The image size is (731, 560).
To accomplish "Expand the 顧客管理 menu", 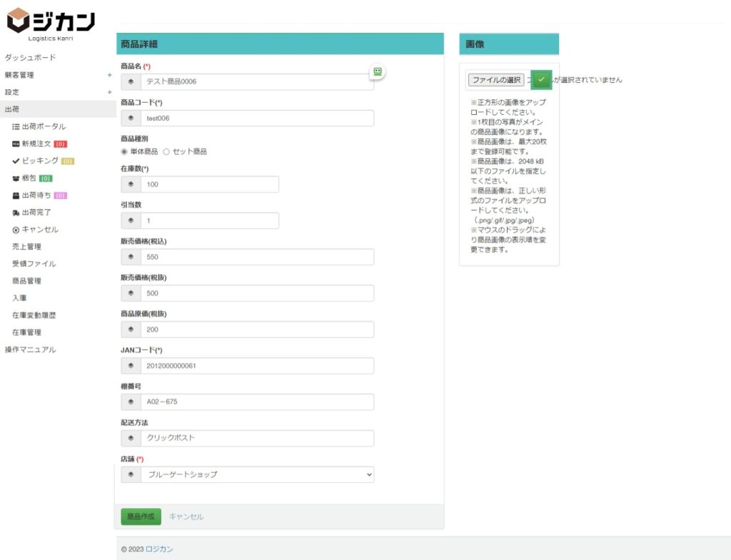I will 109,75.
